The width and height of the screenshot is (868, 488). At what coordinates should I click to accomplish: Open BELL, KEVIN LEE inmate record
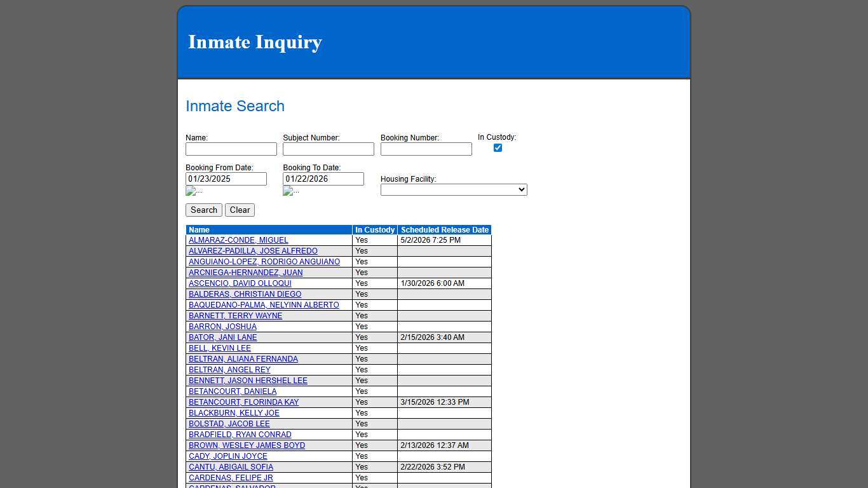tap(219, 348)
